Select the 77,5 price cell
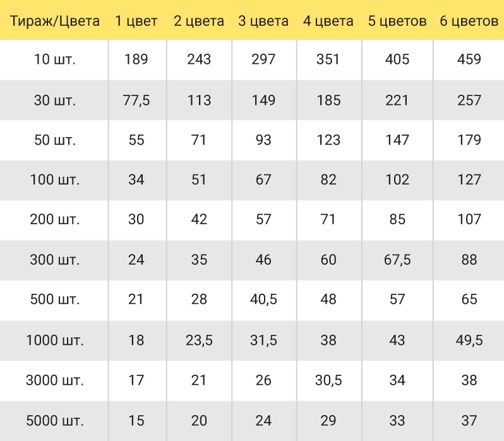Screen dimensions: 504x441 point(136,100)
